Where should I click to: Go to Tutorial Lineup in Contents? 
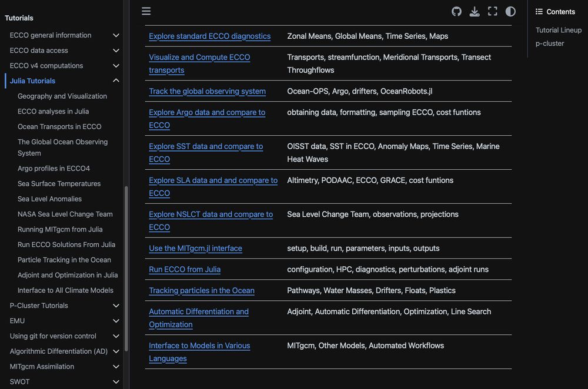coord(558,30)
